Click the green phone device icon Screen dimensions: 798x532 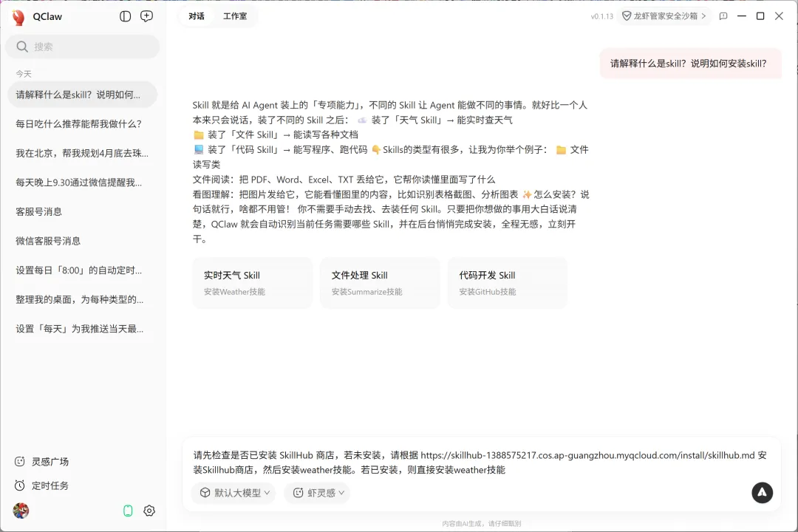128,511
